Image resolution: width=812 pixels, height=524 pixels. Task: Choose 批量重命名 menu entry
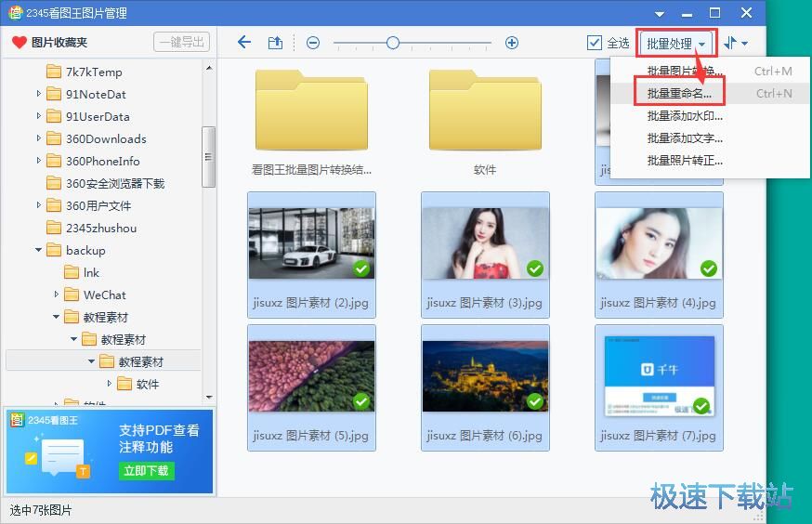[711, 93]
